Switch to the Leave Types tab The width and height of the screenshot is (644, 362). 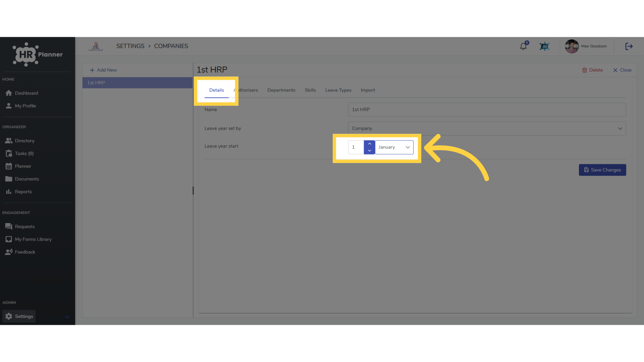pyautogui.click(x=338, y=90)
